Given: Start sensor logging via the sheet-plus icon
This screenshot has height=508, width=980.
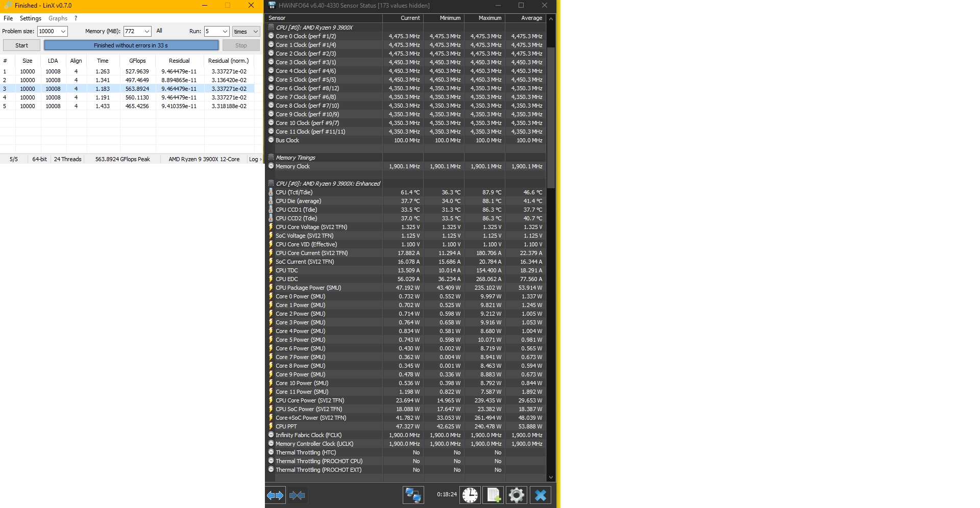Looking at the screenshot, I should pos(494,495).
